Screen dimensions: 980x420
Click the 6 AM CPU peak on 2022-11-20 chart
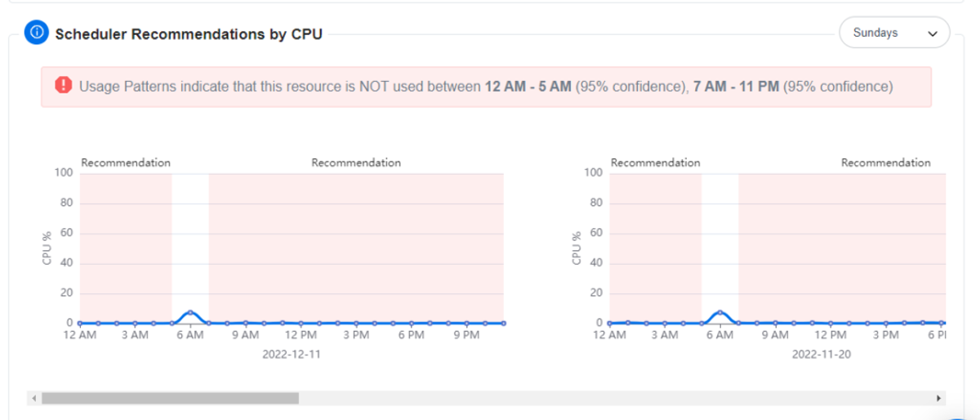719,312
